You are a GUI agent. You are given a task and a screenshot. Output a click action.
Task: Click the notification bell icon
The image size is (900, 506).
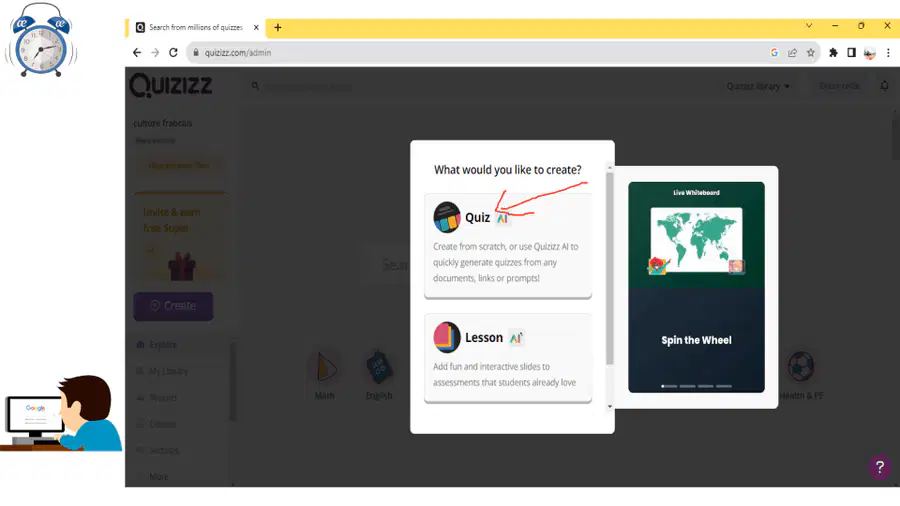(x=885, y=85)
